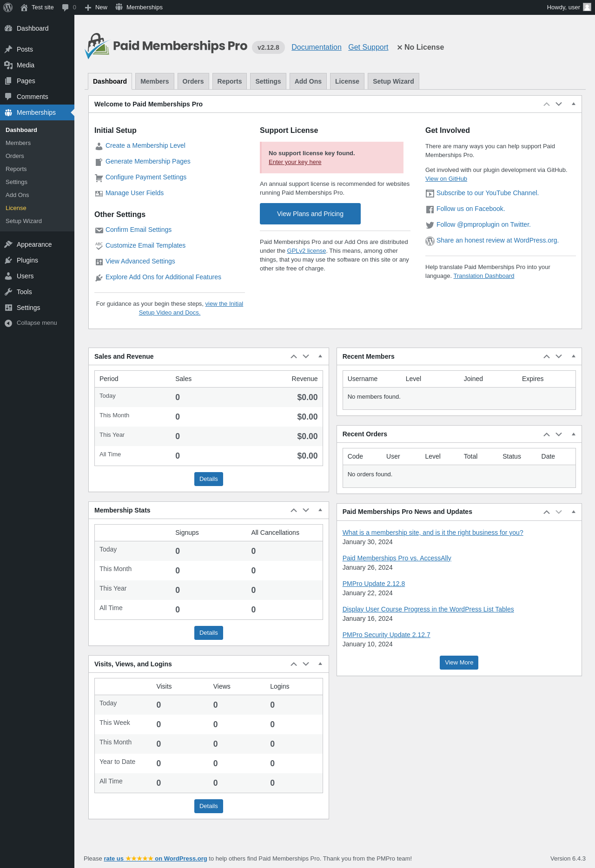Click the user avatar next to Howdy
595x868 pixels.
coord(587,7)
